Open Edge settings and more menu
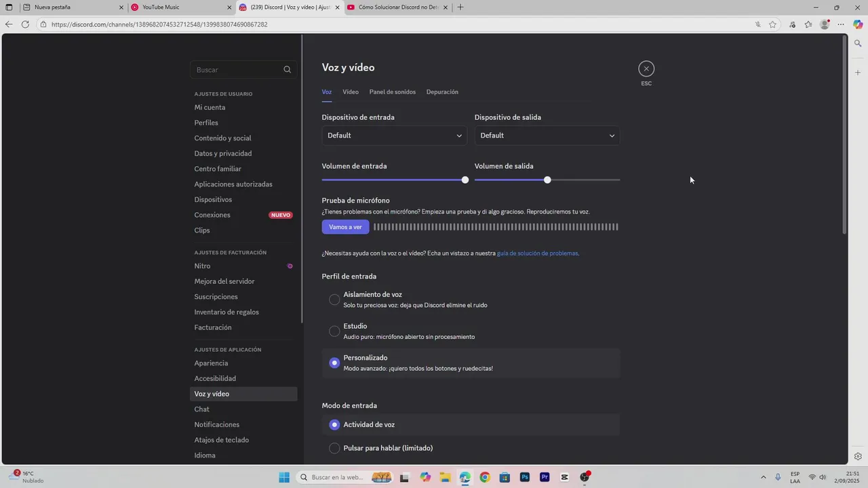The height and width of the screenshot is (488, 868). pyautogui.click(x=841, y=24)
